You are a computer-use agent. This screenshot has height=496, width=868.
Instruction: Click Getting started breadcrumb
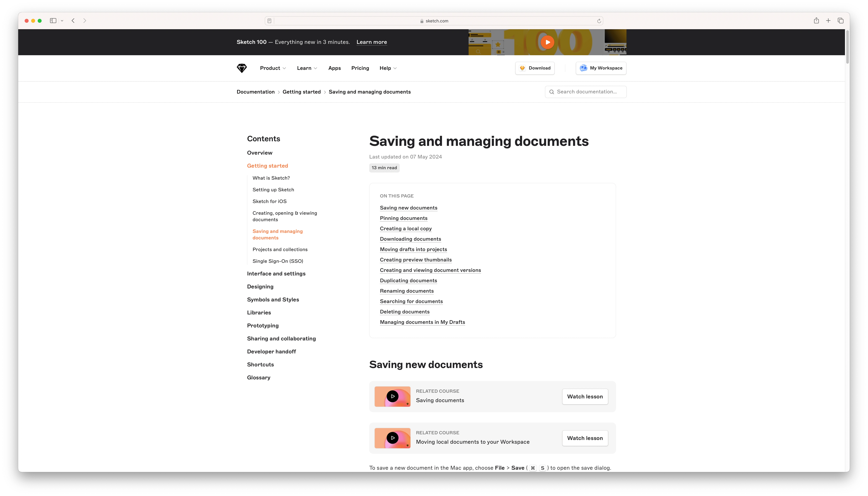coord(301,92)
